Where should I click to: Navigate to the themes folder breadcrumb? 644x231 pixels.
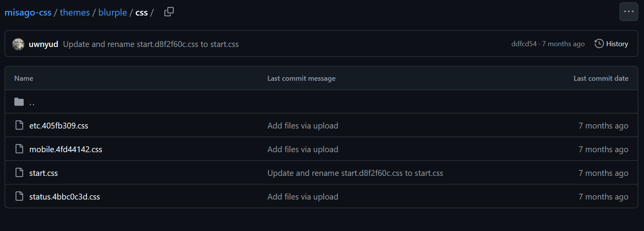[75, 12]
